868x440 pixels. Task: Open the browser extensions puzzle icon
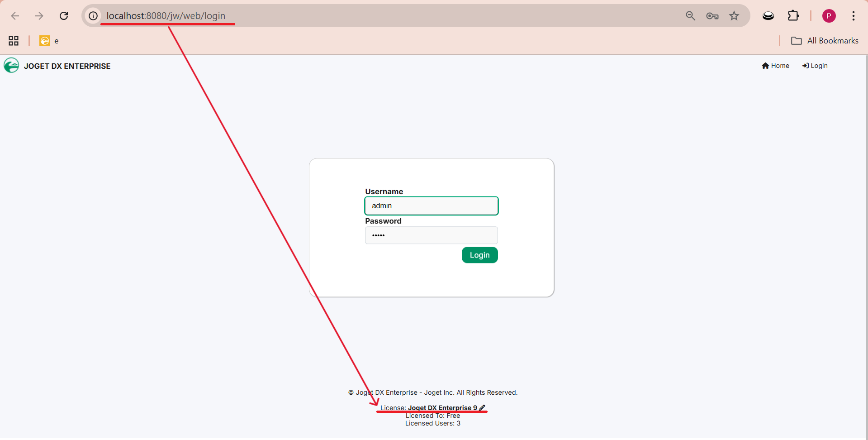793,16
